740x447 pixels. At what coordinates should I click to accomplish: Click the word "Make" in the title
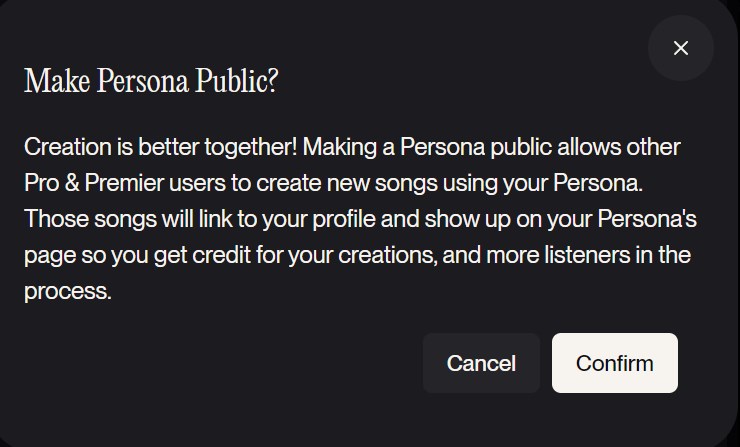pos(50,81)
